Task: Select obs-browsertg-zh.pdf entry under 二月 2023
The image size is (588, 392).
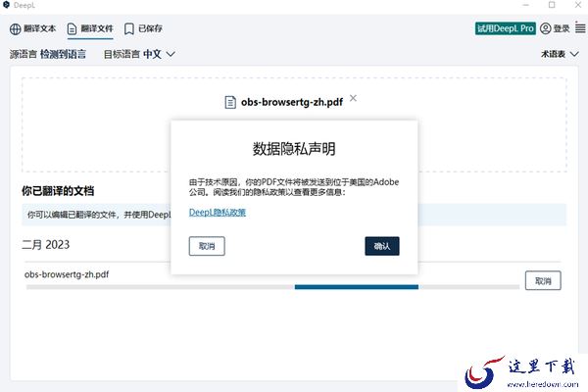Action: click(67, 274)
